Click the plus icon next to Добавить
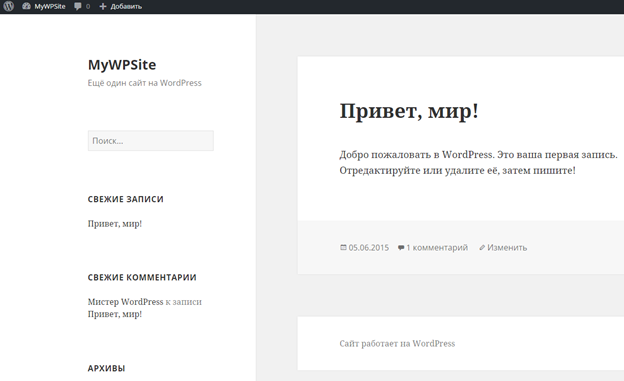The image size is (624, 381). pyautogui.click(x=103, y=6)
